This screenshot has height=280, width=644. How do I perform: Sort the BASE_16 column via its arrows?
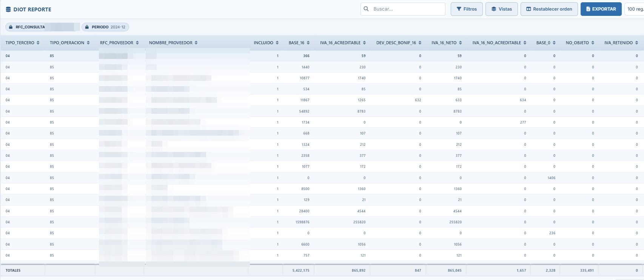[308, 43]
